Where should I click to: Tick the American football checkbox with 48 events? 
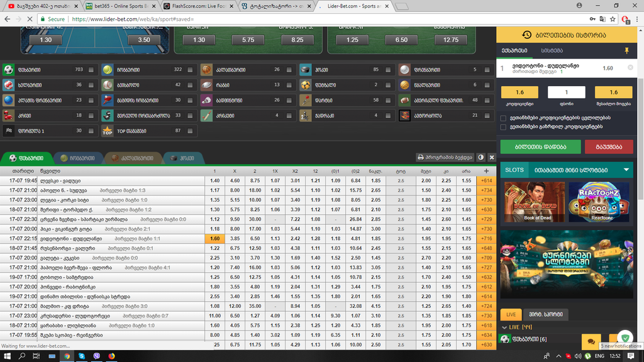click(487, 100)
